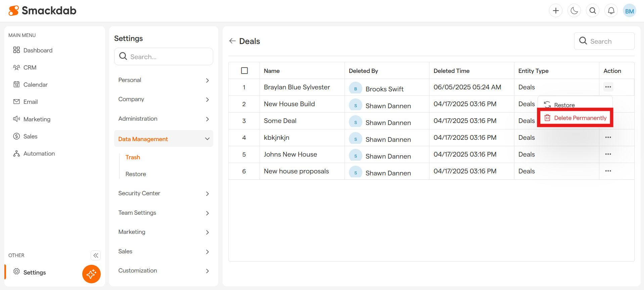Image resolution: width=644 pixels, height=290 pixels.
Task: Open action menu for kbkjnkjn row
Action: pos(608,137)
